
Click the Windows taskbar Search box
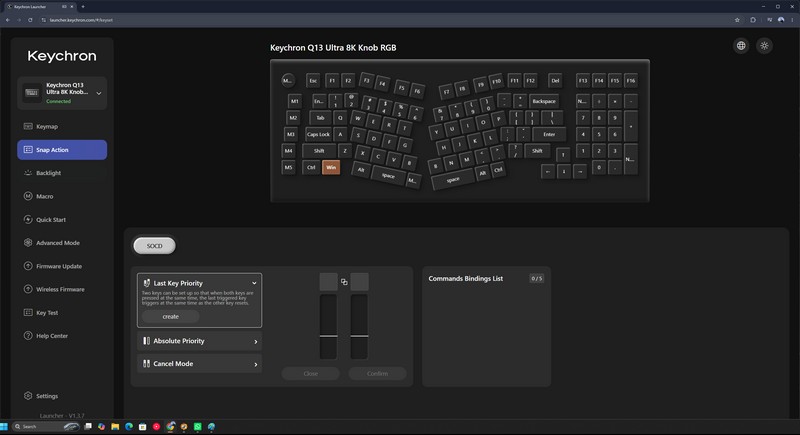click(46, 426)
